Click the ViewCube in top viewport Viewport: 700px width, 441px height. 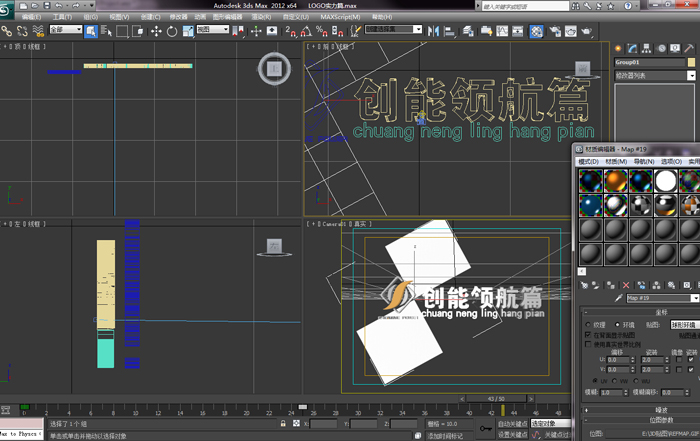272,68
